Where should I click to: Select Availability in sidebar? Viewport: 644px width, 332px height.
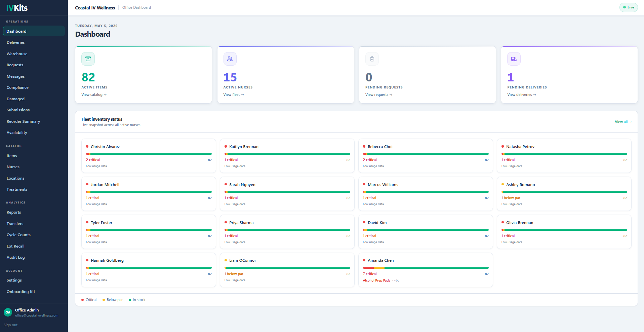click(x=34, y=133)
